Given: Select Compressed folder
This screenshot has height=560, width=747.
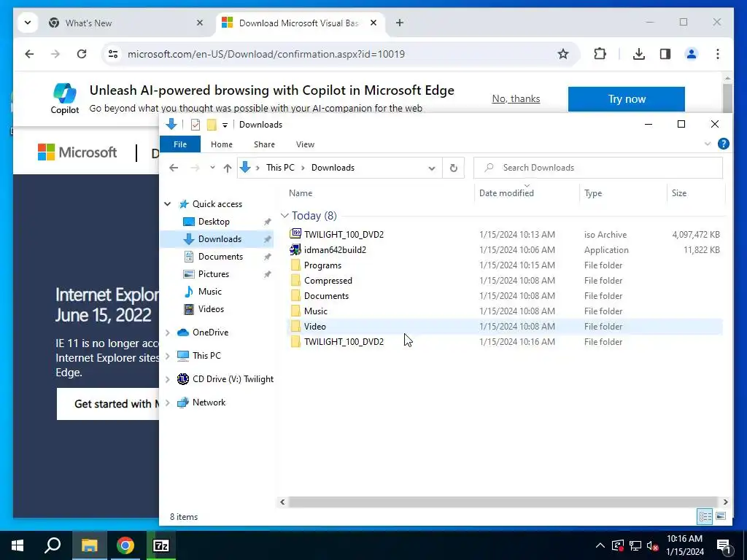Looking at the screenshot, I should pyautogui.click(x=505, y=281).
